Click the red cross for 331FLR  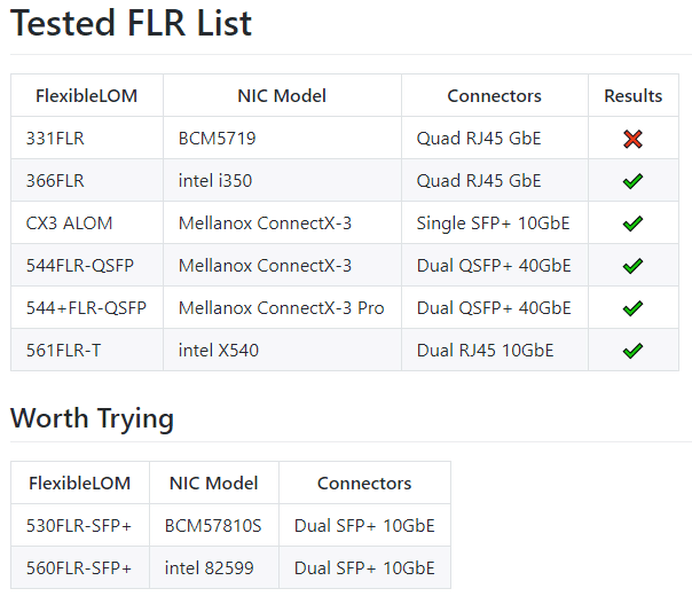[632, 139]
